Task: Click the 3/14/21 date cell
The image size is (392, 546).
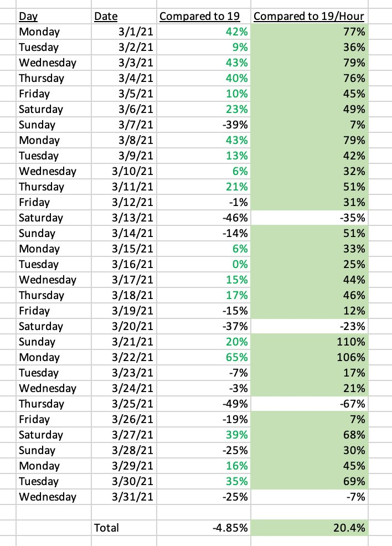Action: (124, 233)
